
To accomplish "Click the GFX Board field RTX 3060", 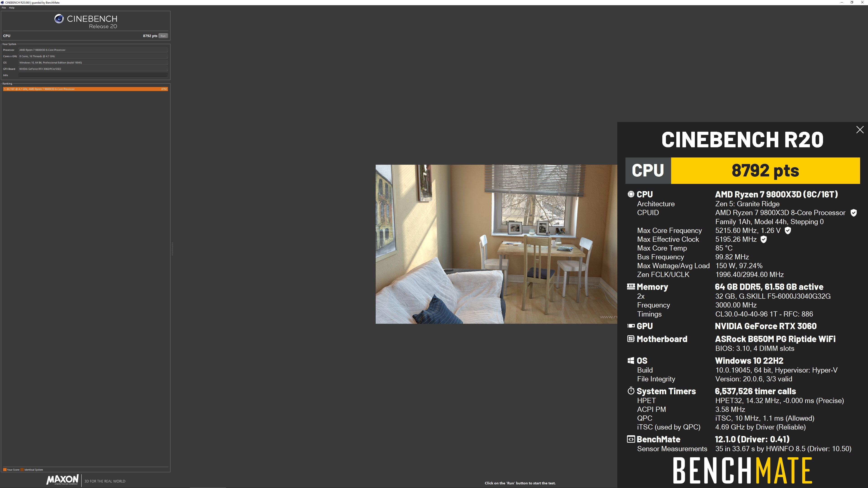I will pyautogui.click(x=93, y=69).
